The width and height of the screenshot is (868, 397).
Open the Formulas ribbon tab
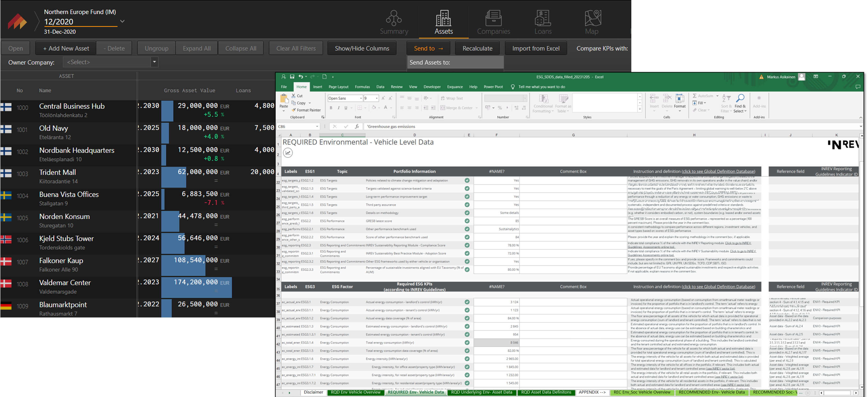click(362, 87)
